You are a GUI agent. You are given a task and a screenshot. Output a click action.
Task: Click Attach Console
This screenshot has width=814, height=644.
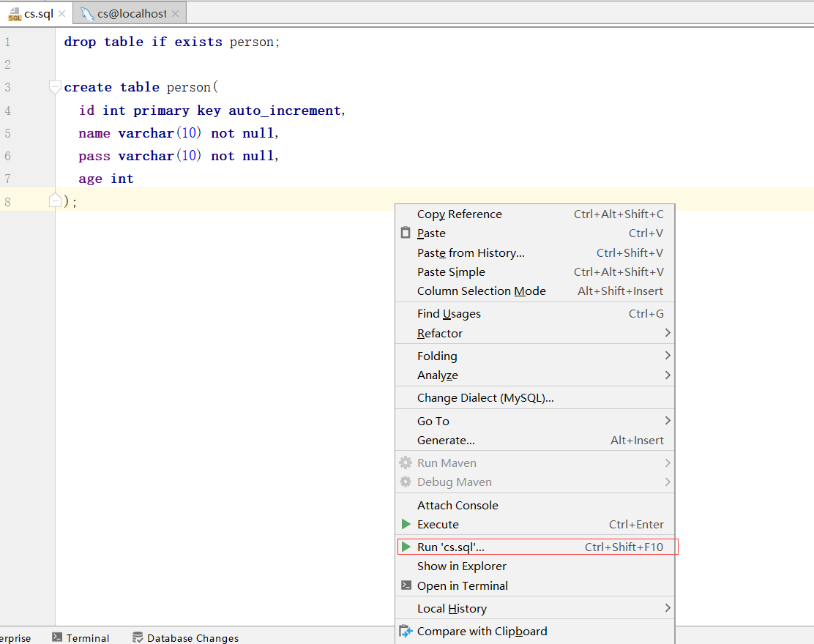(x=458, y=505)
